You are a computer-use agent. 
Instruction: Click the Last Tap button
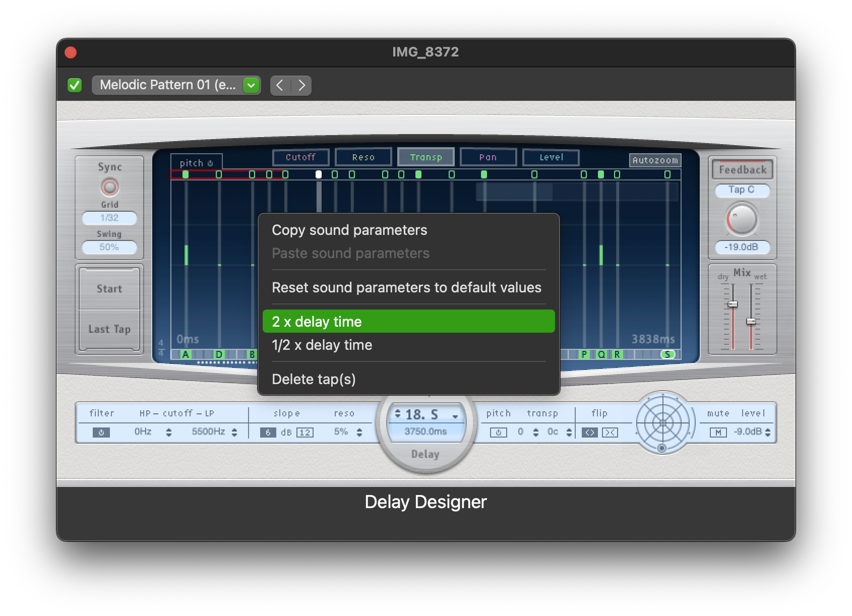[x=109, y=329]
